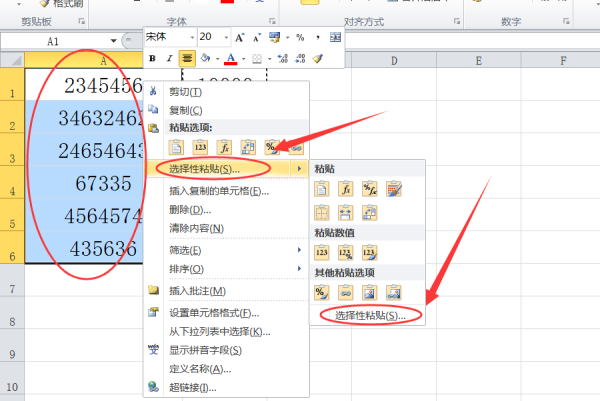Open font color dropdown arrow
Viewport: 600px width, 401px height.
pos(243,59)
